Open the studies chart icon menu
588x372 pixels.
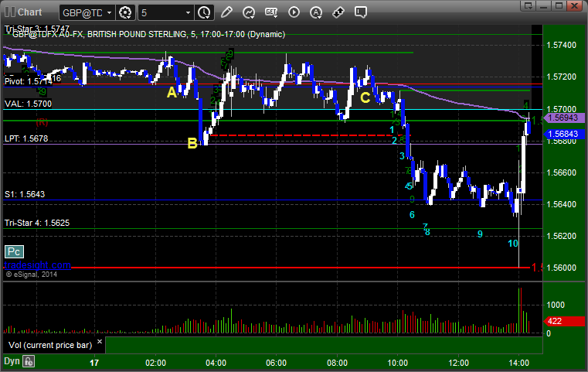(x=249, y=12)
